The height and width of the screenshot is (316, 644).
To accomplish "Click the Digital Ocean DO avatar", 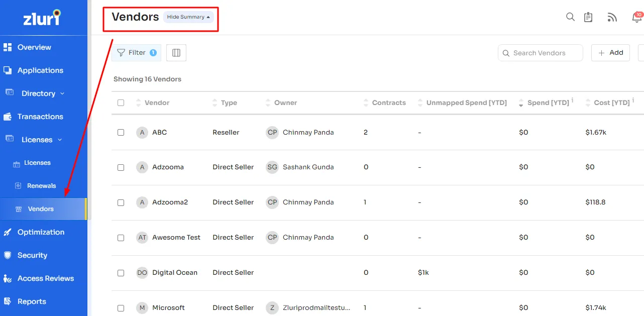I will point(142,272).
